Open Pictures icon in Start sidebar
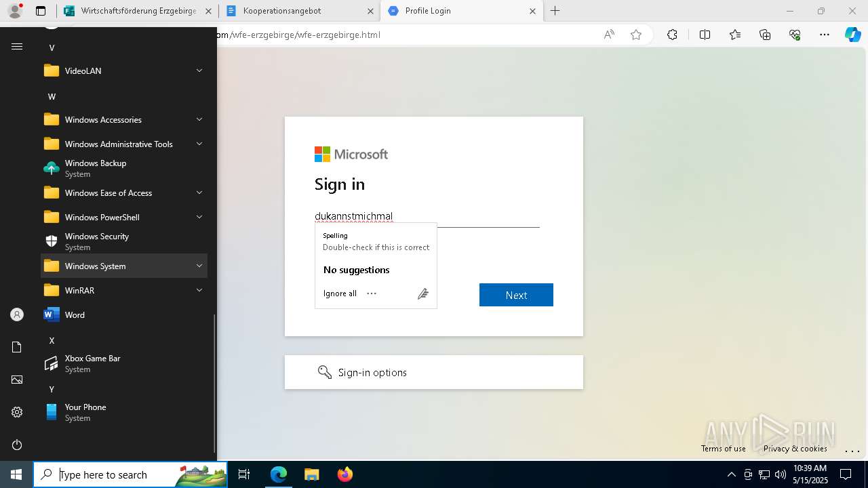This screenshot has height=488, width=868. (x=17, y=380)
